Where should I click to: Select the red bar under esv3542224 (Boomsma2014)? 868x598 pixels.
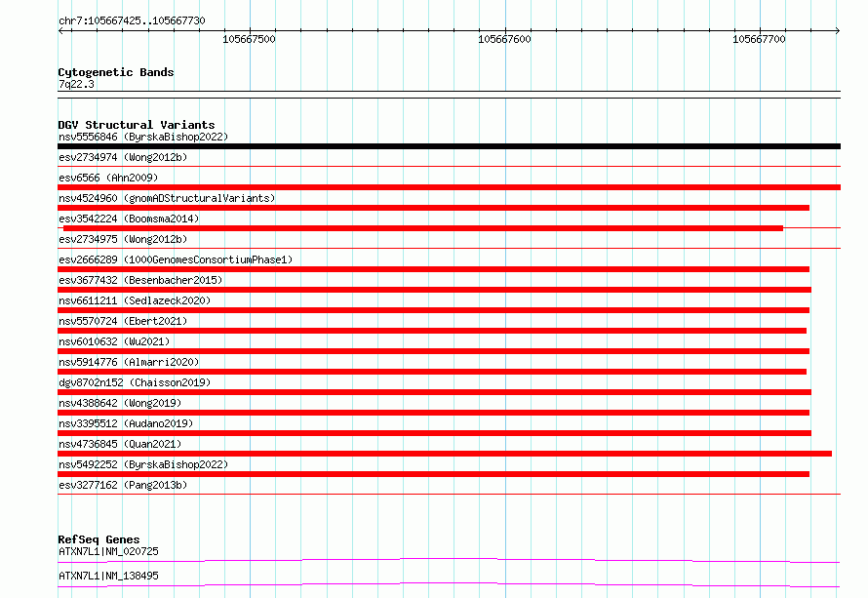[x=423, y=228]
